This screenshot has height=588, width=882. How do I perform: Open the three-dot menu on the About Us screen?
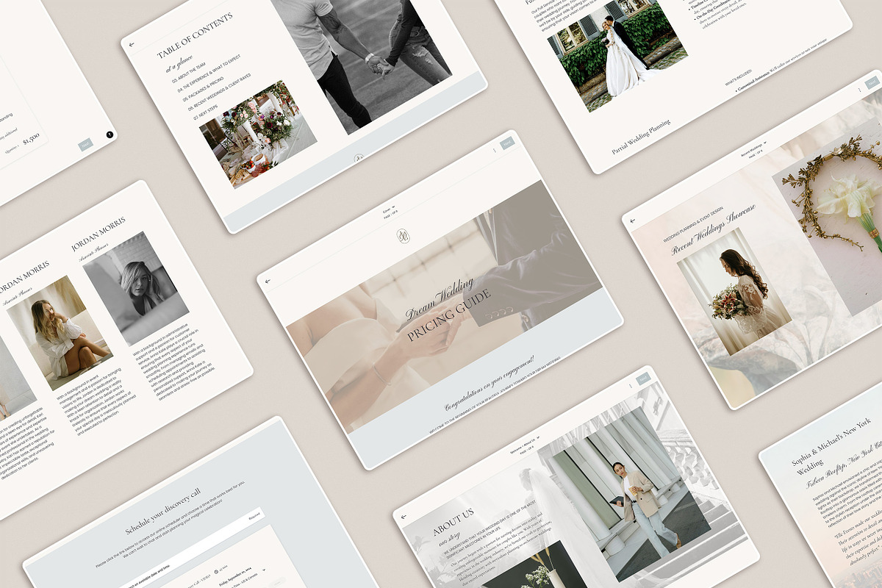[631, 384]
